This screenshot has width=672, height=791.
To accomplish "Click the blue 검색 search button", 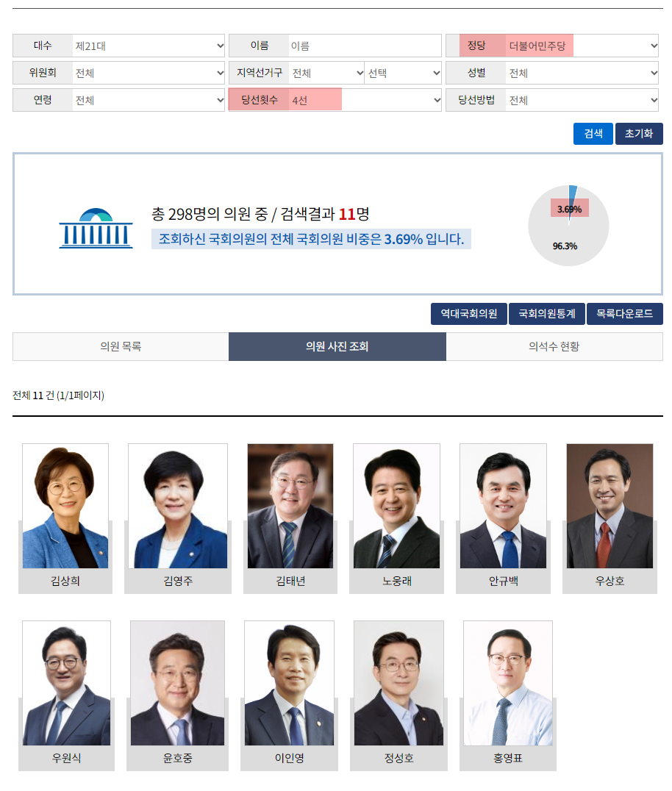I will 593,134.
